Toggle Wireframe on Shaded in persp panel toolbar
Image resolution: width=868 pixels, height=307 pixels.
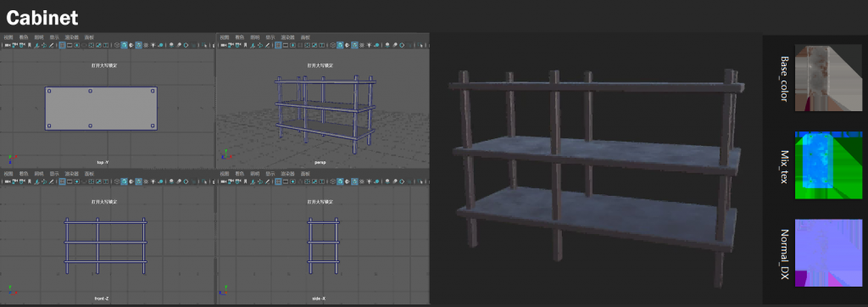click(355, 46)
